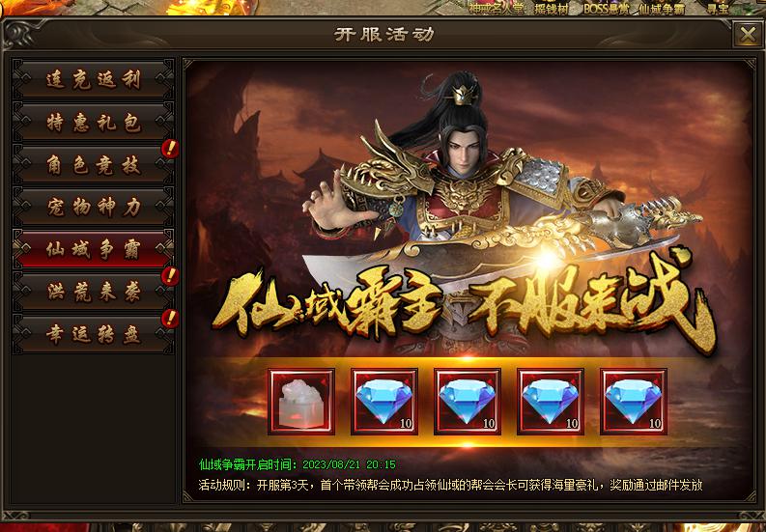Select the highlighted 仙域争霸 sidebar tab
Viewport: 766px width, 532px height.
94,249
